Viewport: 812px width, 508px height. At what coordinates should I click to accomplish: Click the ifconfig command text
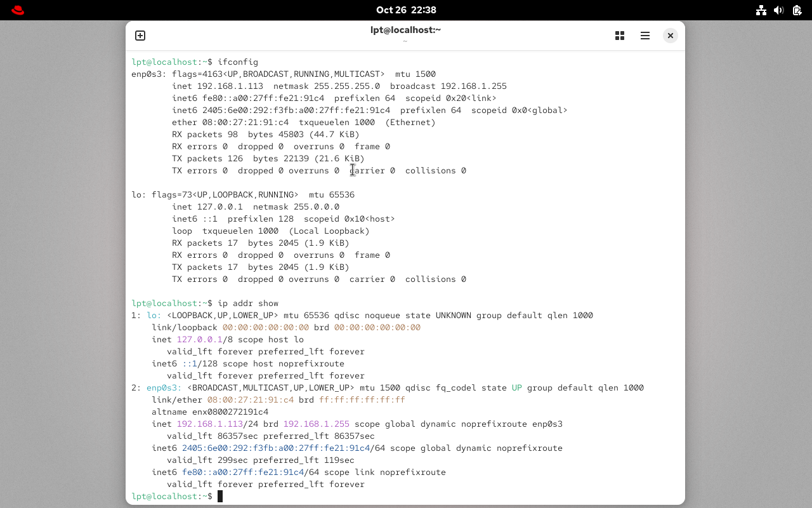click(x=238, y=62)
